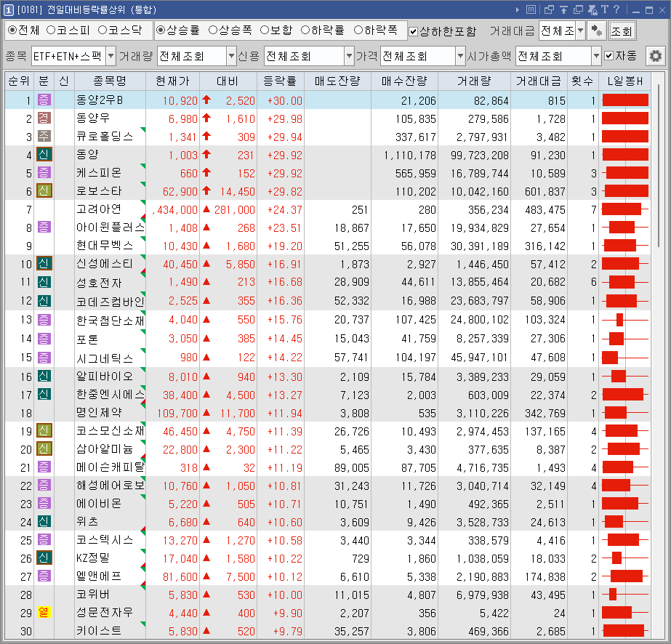Sort by the 등락률 column header
671x644 pixels.
pos(281,81)
